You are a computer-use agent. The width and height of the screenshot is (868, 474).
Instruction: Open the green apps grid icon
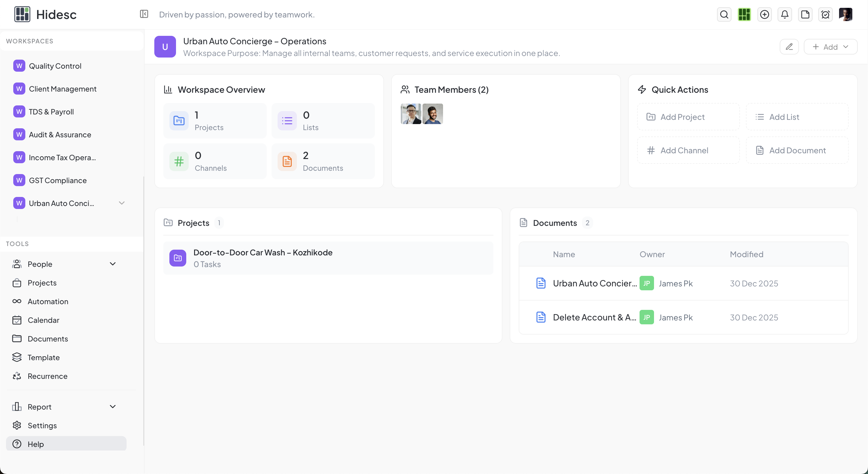click(x=744, y=14)
